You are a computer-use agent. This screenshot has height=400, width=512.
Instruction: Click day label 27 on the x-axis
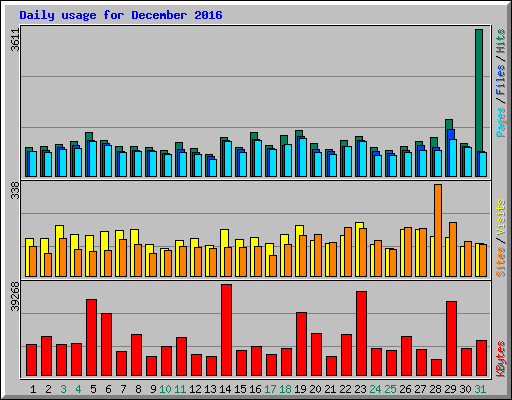coord(420,389)
